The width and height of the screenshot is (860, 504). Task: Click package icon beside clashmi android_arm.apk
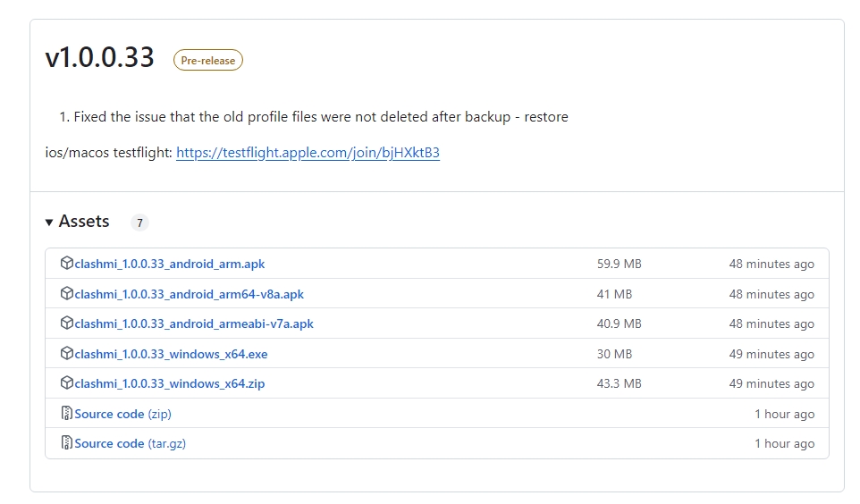tap(66, 264)
